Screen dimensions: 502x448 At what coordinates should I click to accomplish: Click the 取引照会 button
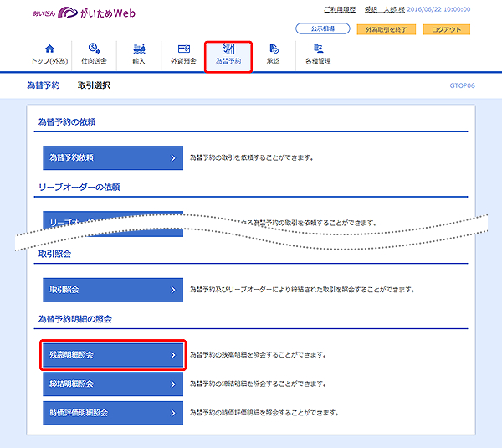coord(113,290)
